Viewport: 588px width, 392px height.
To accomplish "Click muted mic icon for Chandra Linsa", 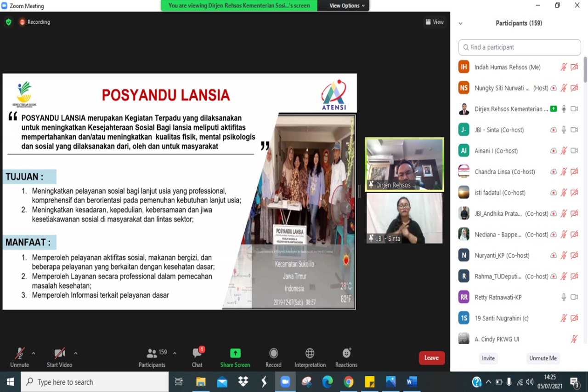I will (564, 171).
